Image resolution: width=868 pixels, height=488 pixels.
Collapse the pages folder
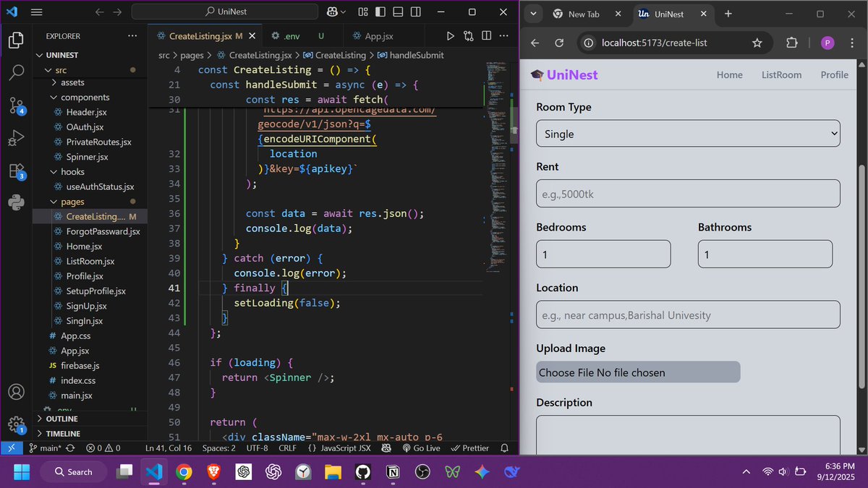coord(72,202)
